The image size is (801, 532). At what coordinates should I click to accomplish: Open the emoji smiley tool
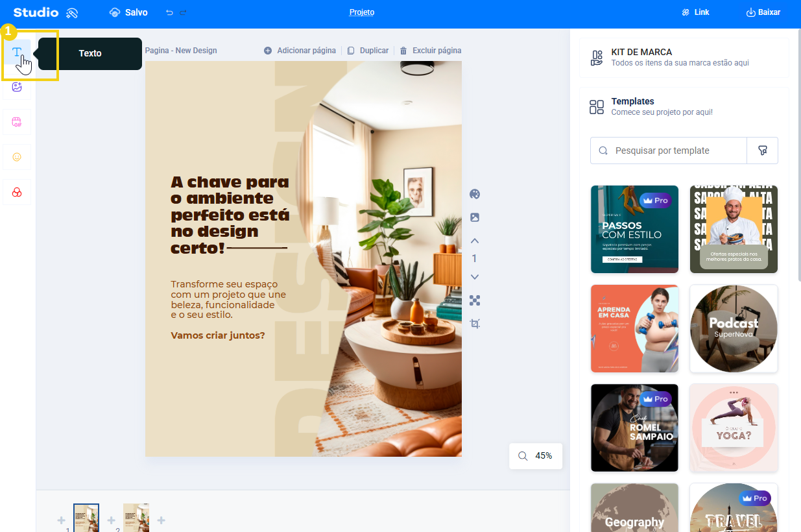click(x=17, y=157)
